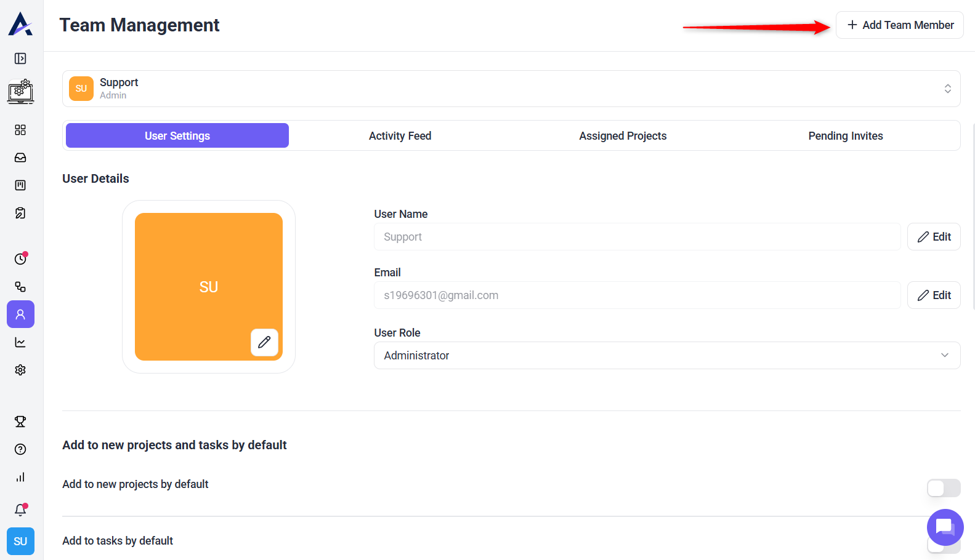This screenshot has height=560, width=975.
Task: Switch to the Assigned Projects tab
Action: (623, 136)
